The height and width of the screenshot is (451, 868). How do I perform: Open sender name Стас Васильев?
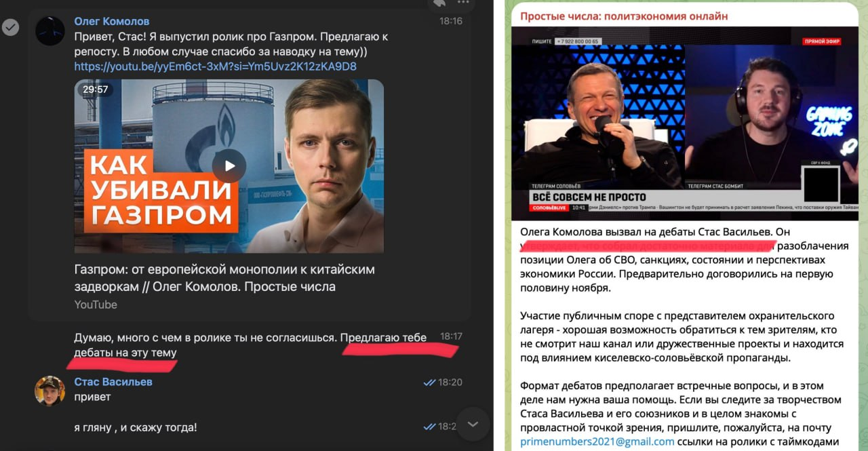113,382
